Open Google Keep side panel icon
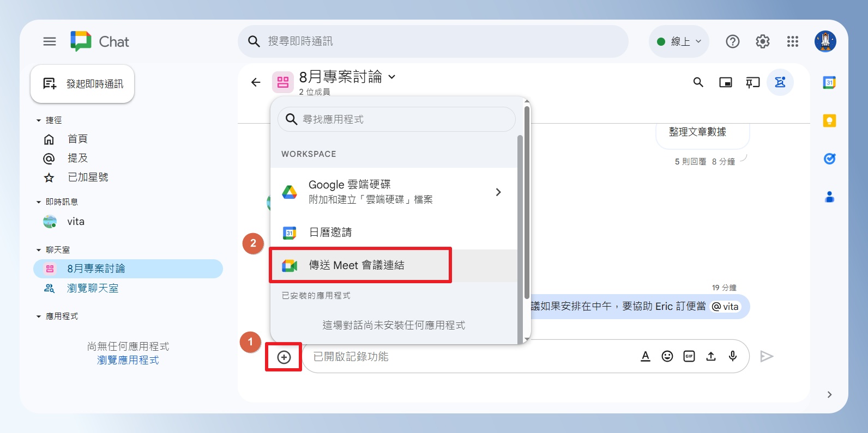Viewport: 868px width, 433px height. point(829,120)
